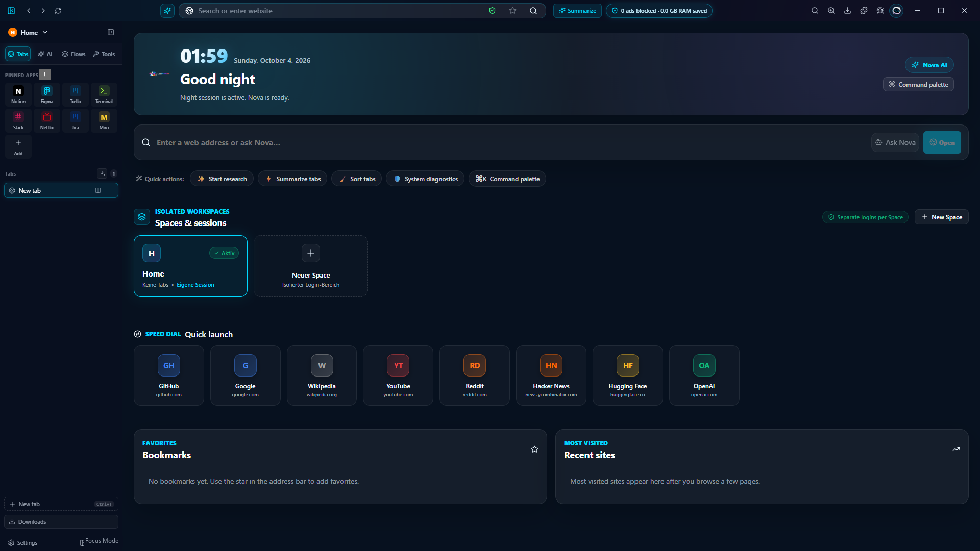Open the downloads icon in top toolbar

point(847,11)
